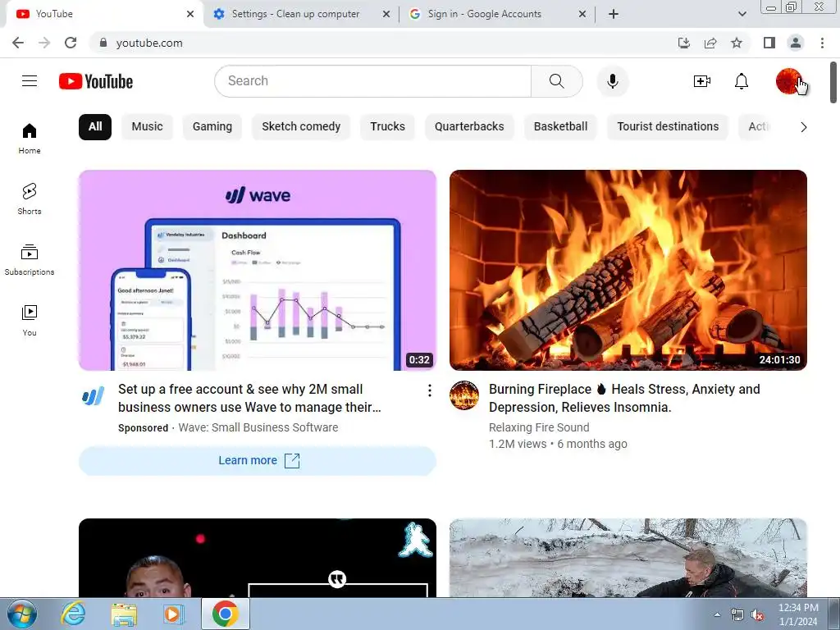Open Subscriptions in sidebar
840x630 pixels.
pos(30,260)
